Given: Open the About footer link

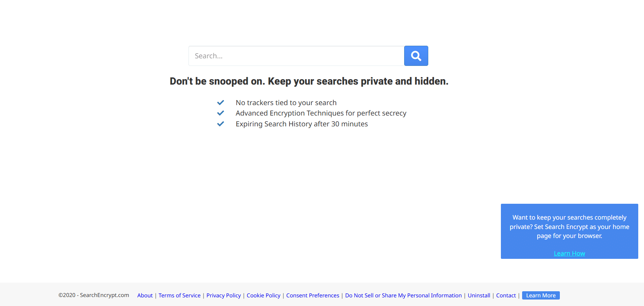Looking at the screenshot, I should point(145,296).
